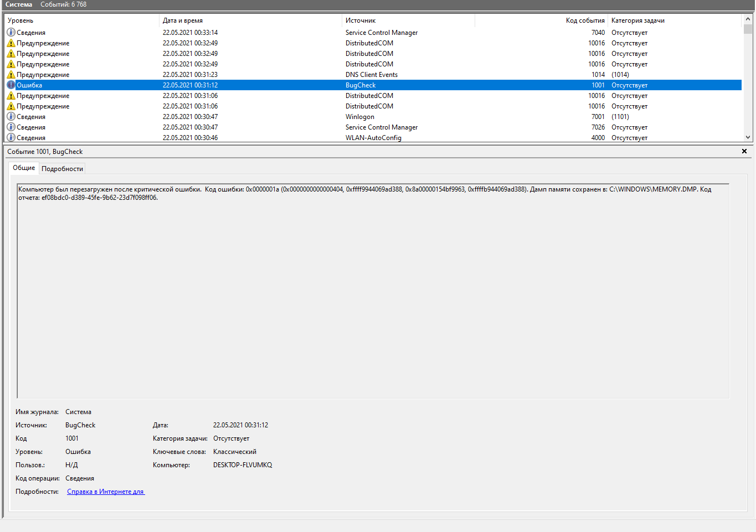Click the Ошибка level text in list
This screenshot has width=756, height=532.
coord(29,85)
